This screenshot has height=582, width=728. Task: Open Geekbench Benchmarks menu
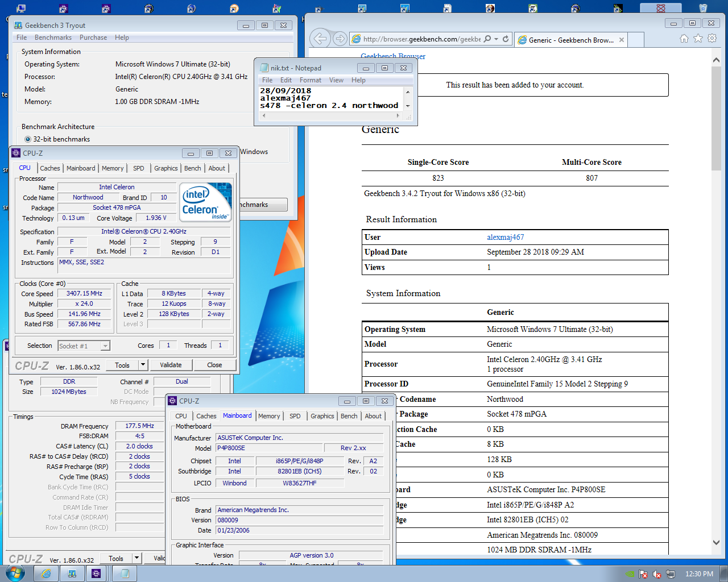pyautogui.click(x=53, y=38)
